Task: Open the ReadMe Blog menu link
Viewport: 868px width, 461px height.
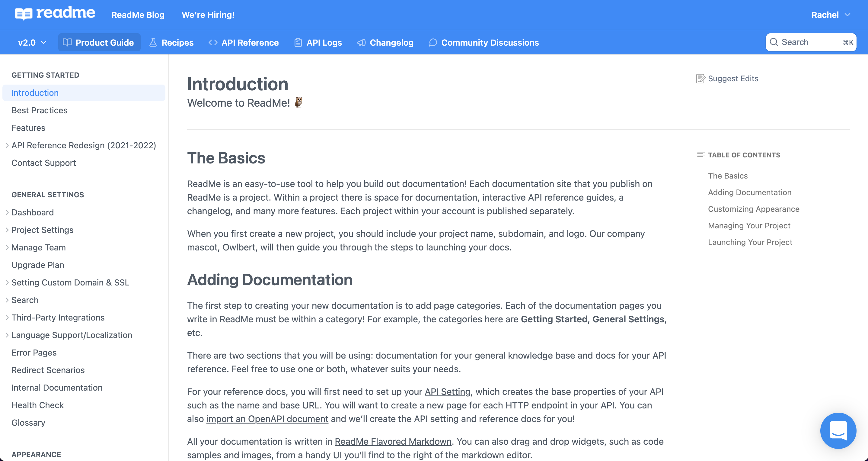Action: (138, 15)
